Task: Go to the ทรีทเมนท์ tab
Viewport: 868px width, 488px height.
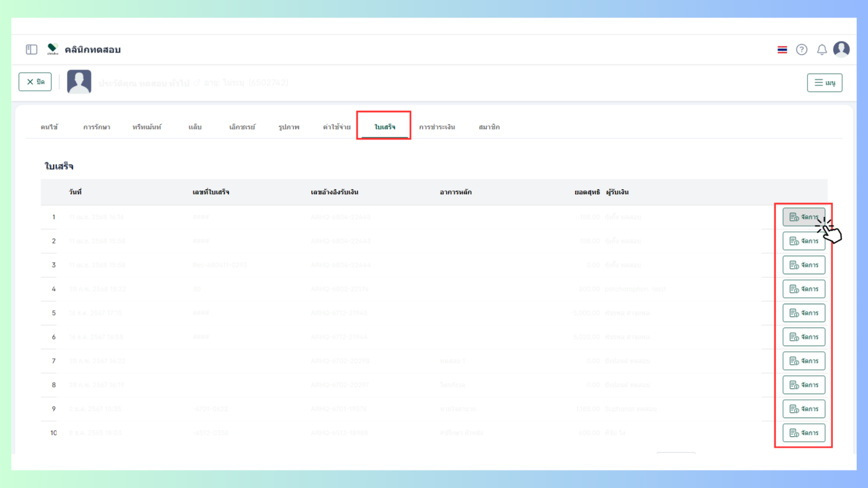Action: tap(147, 127)
